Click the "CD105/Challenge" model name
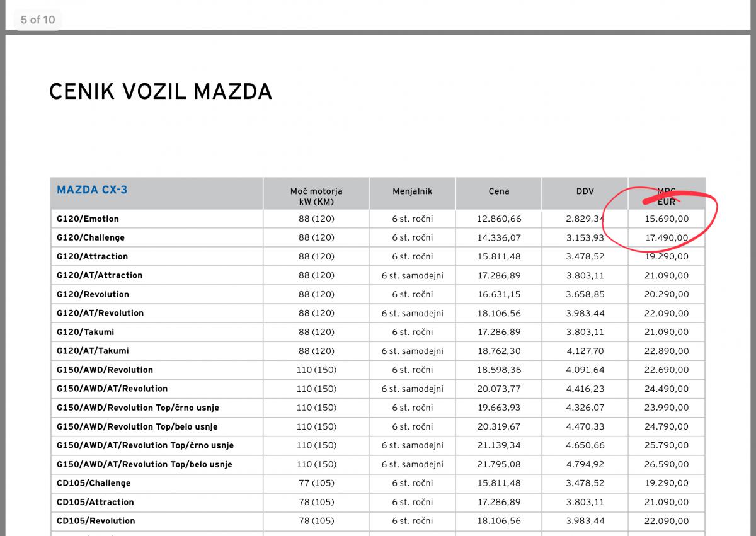The width and height of the screenshot is (756, 536). pyautogui.click(x=94, y=483)
